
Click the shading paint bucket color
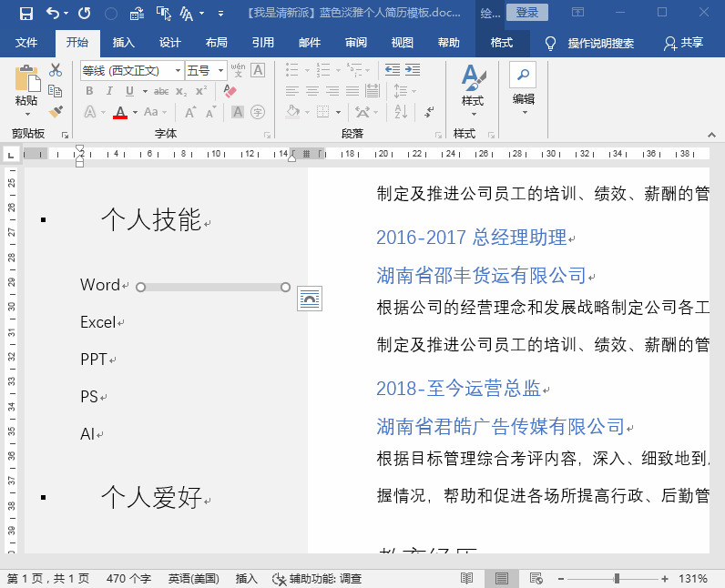coord(292,112)
